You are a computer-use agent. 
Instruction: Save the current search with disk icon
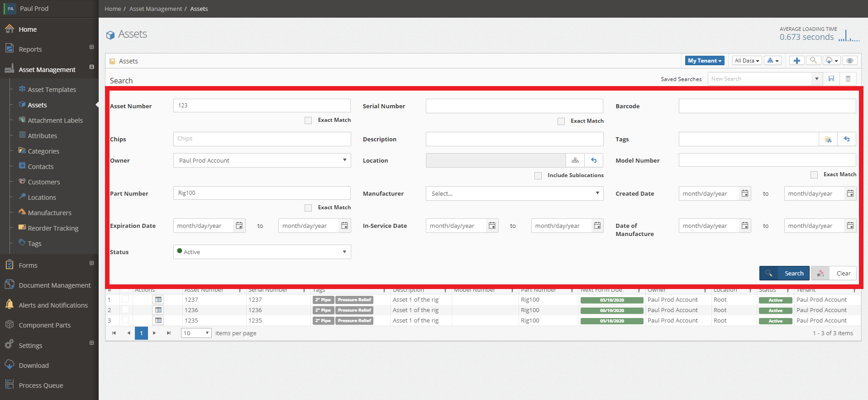831,79
